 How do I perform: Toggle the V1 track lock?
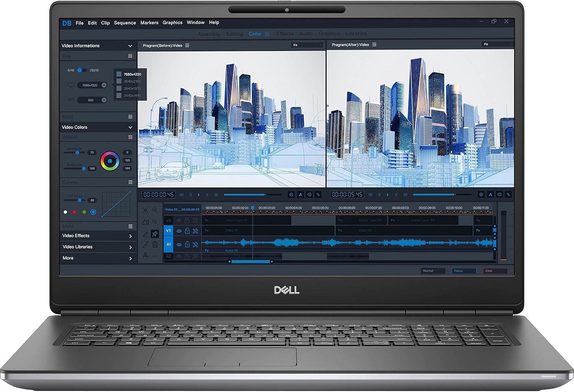(187, 231)
